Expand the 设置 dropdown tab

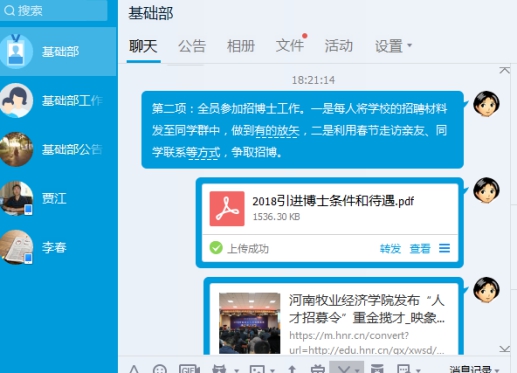[393, 46]
